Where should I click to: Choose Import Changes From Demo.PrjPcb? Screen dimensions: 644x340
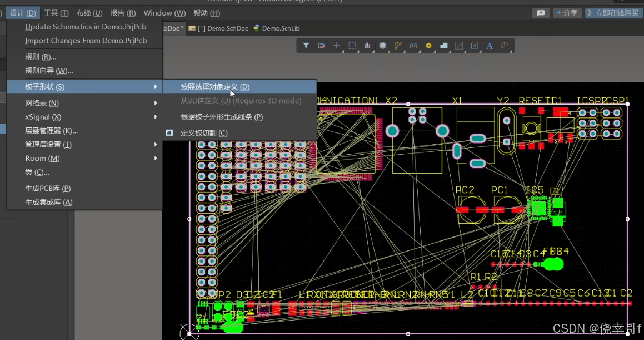tap(85, 41)
